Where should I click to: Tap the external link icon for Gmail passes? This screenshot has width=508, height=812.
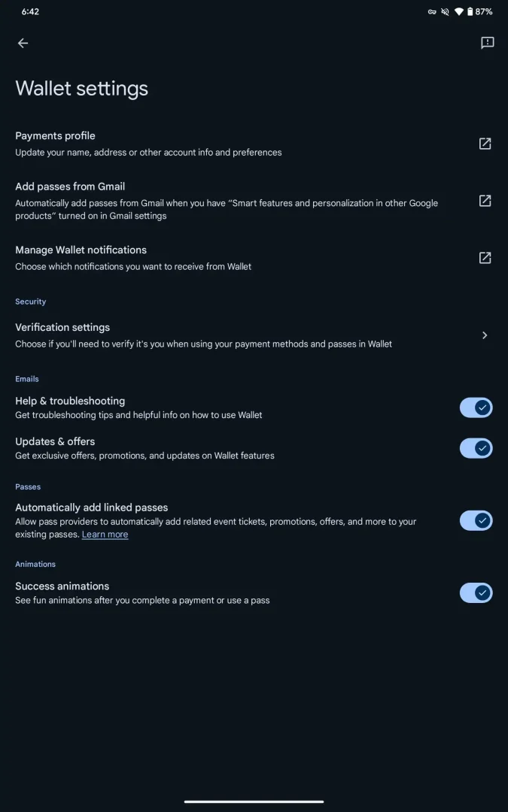click(485, 201)
